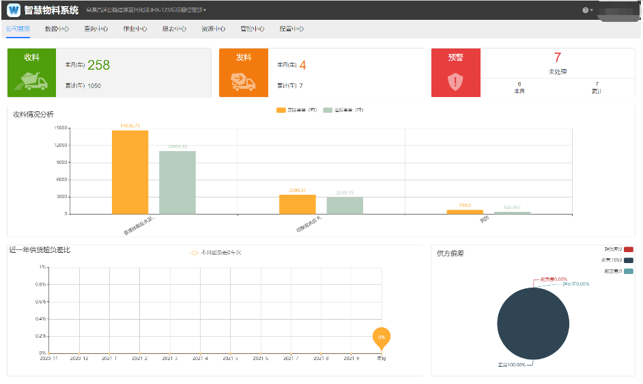Screen dimensions: 643x384
Task: Click the tallest orange bar in 收料情况分析
Action: click(130, 172)
